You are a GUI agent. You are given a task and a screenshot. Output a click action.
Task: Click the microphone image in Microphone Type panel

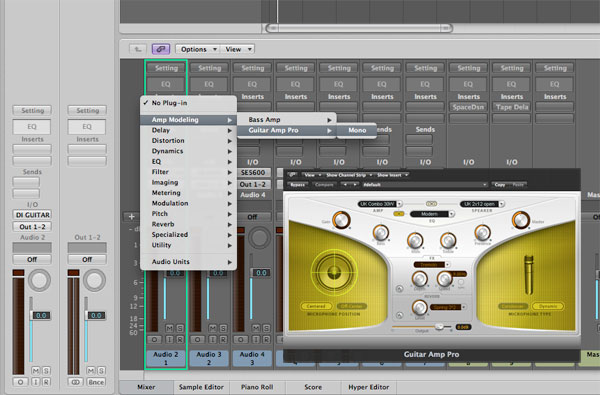coord(529,274)
